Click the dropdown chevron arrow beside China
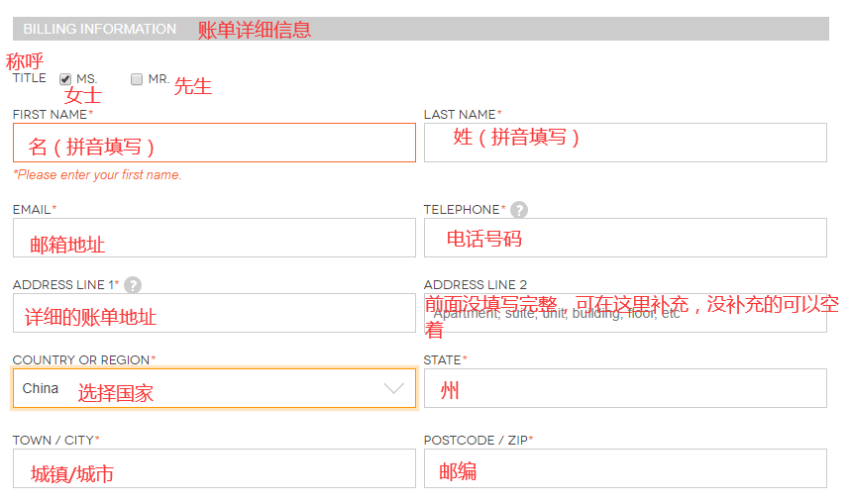Viewport: 849px width, 504px height. (x=393, y=388)
